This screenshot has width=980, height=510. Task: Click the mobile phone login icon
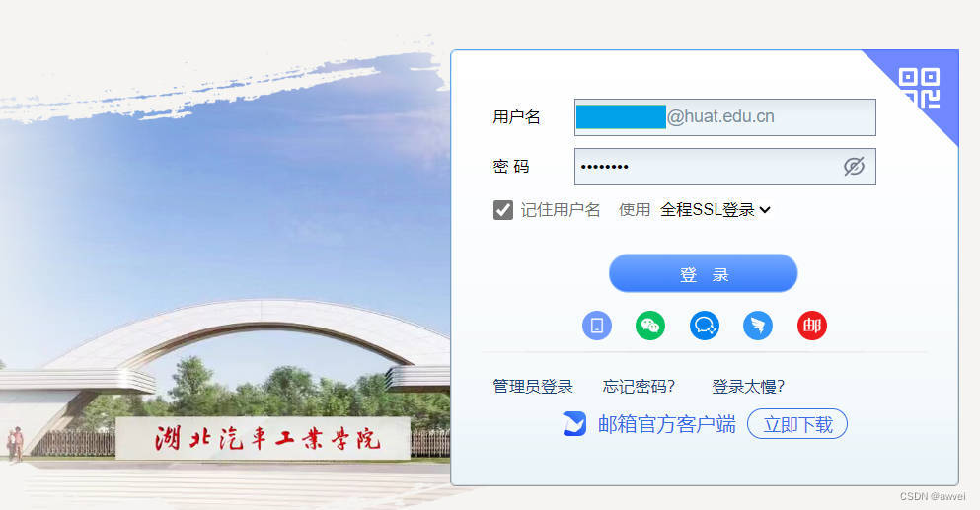(597, 326)
